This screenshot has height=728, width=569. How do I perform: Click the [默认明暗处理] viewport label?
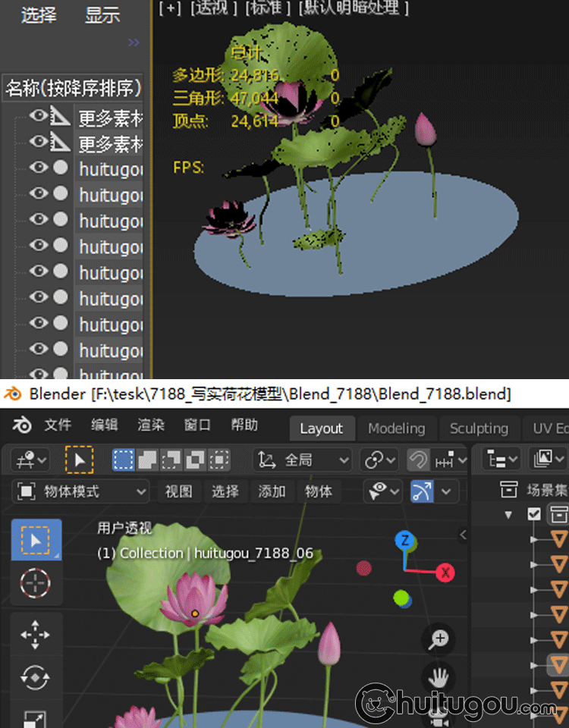pyautogui.click(x=354, y=7)
